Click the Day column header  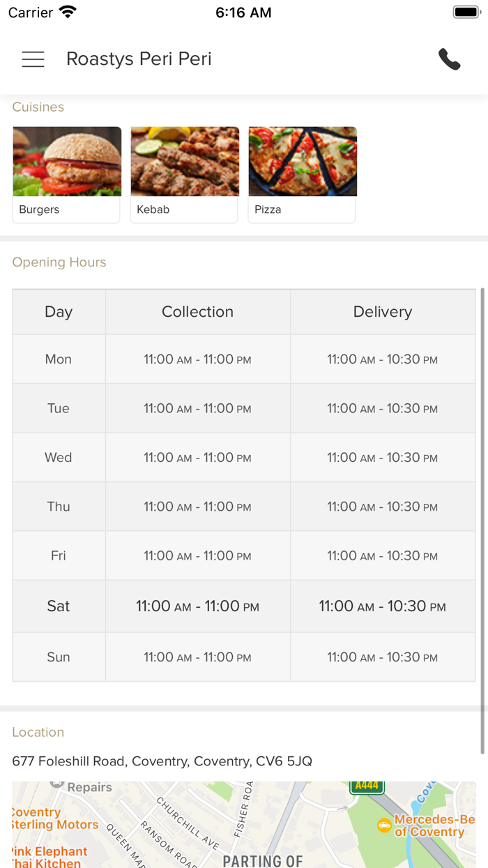point(59,312)
